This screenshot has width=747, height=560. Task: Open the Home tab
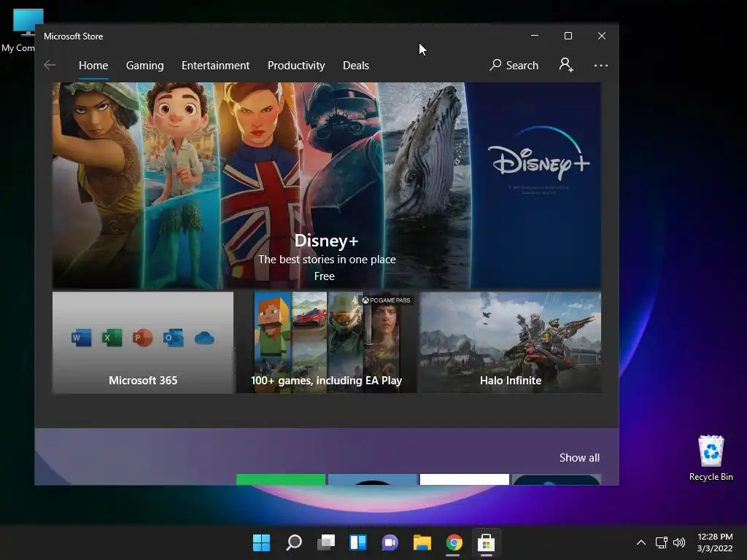pyautogui.click(x=93, y=65)
